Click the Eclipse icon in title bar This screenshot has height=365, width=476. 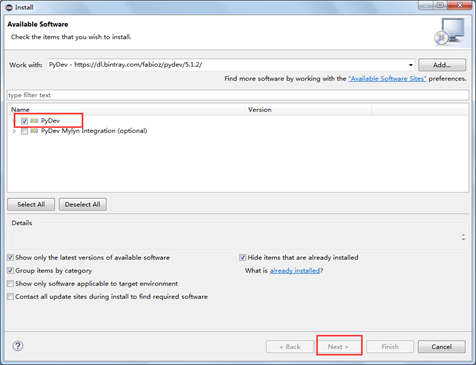pos(9,7)
